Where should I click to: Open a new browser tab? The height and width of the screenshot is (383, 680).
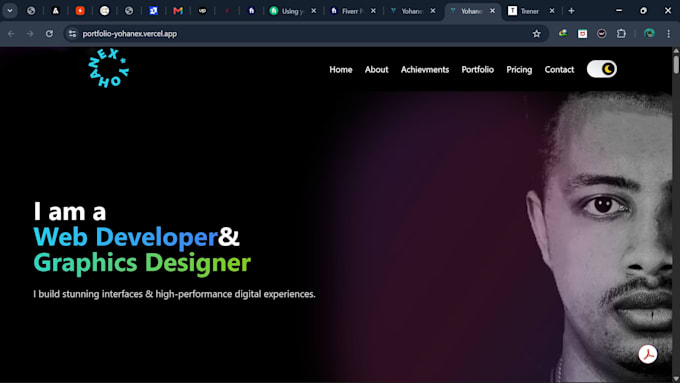[572, 11]
